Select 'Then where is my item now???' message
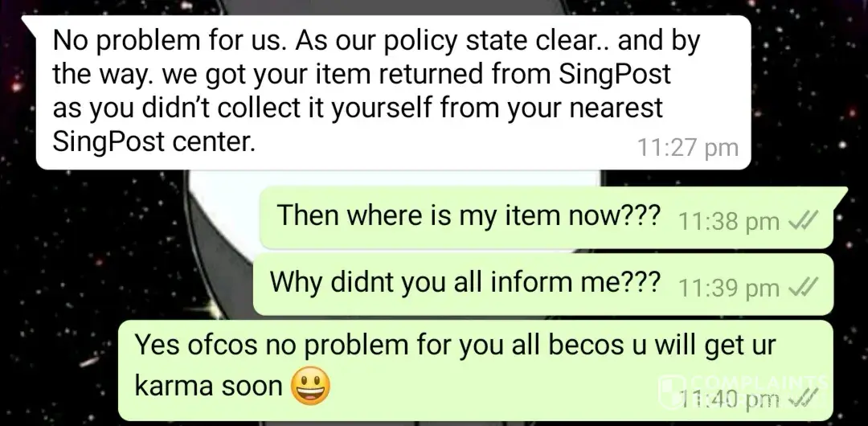 click(547, 217)
